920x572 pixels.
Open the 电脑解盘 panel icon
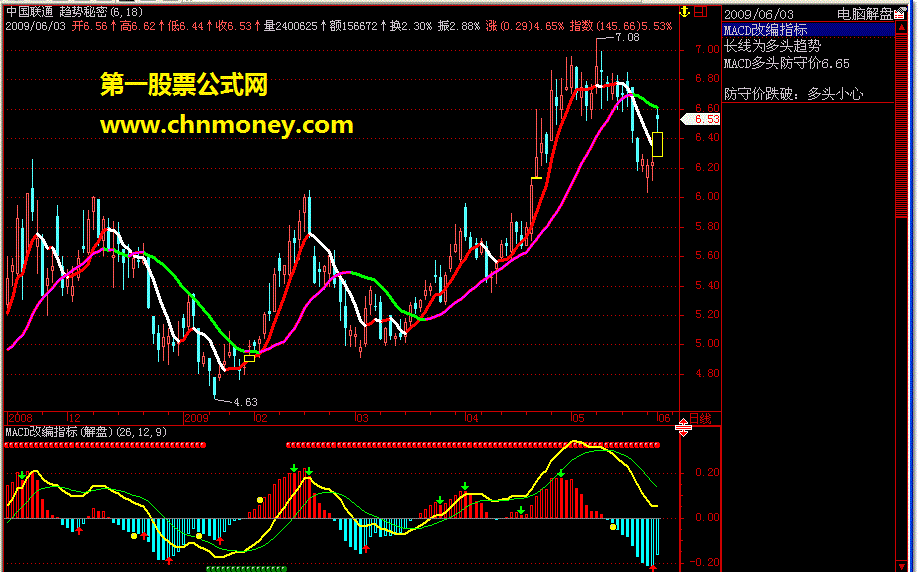(x=899, y=13)
